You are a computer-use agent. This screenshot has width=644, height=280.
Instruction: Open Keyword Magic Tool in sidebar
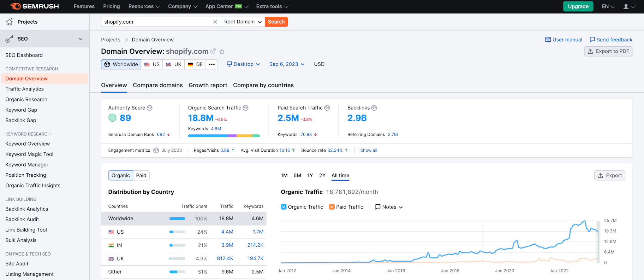(29, 154)
